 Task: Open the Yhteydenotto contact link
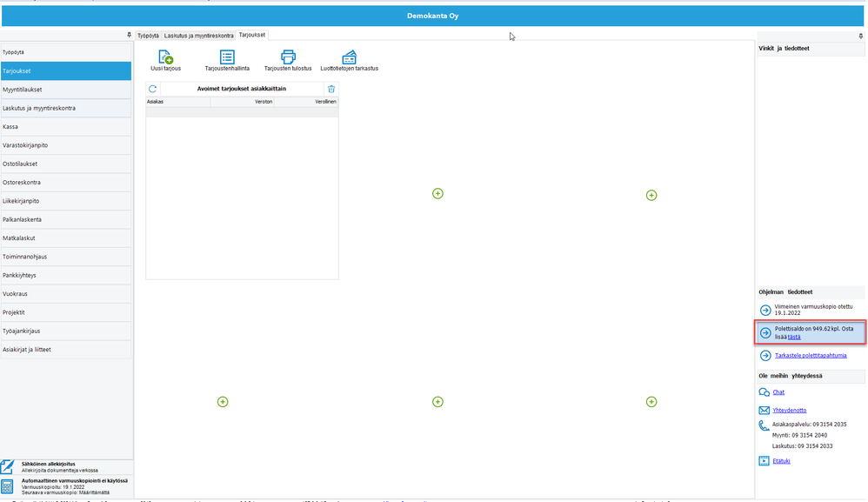pyautogui.click(x=790, y=411)
